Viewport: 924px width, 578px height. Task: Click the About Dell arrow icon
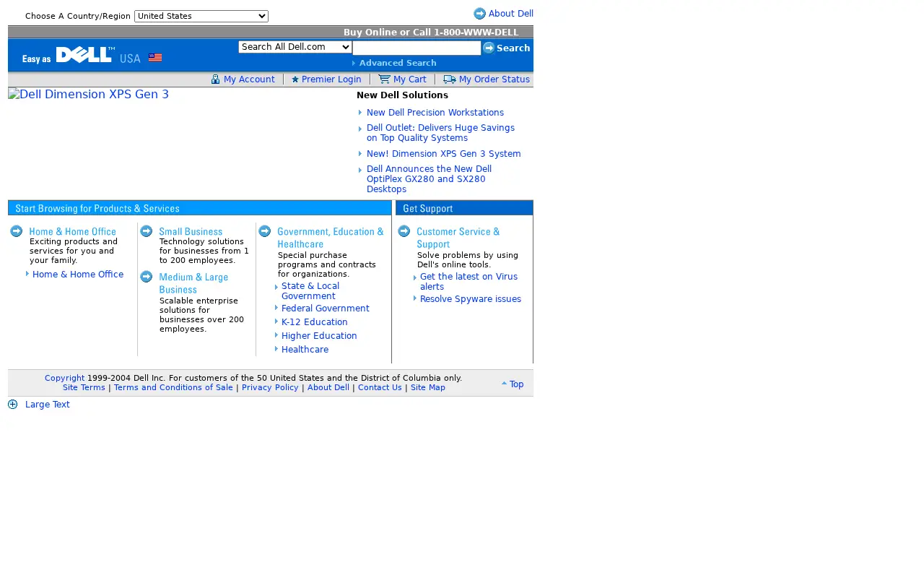tap(480, 14)
